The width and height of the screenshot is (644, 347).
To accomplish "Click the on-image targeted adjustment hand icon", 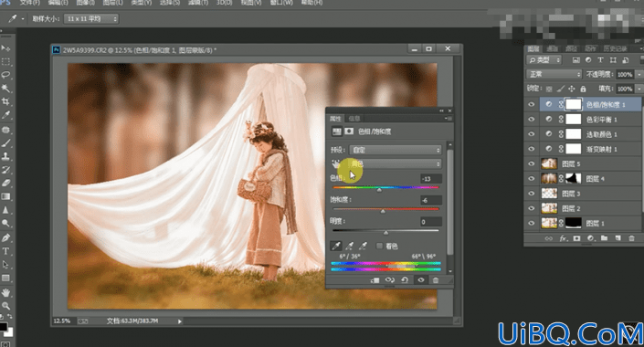I will [336, 163].
